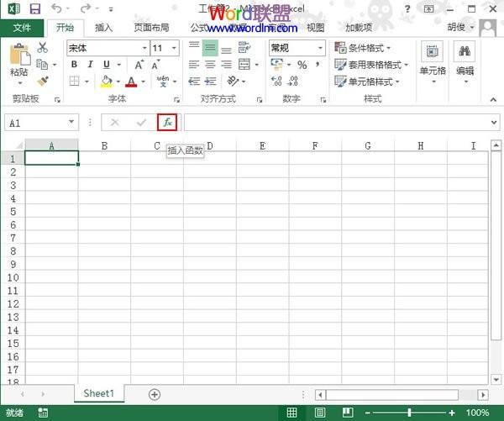Switch to Page Layout view in status bar
504x421 pixels.
click(320, 413)
